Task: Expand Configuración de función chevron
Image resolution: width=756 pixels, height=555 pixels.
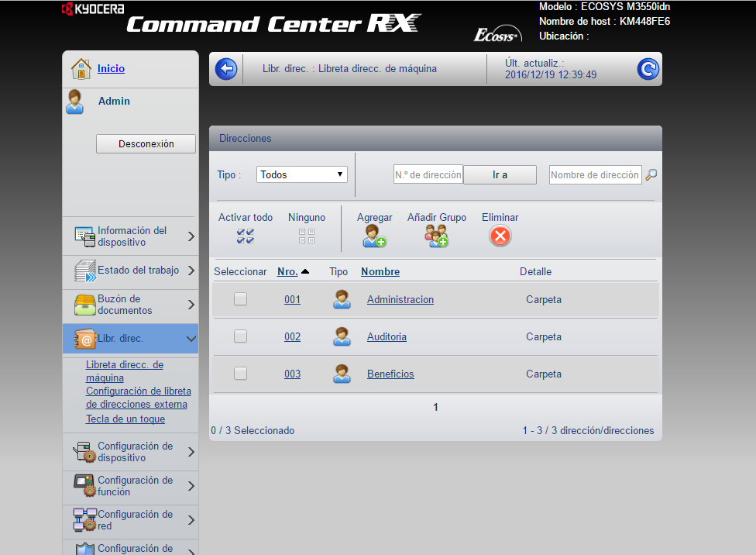Action: coord(191,486)
